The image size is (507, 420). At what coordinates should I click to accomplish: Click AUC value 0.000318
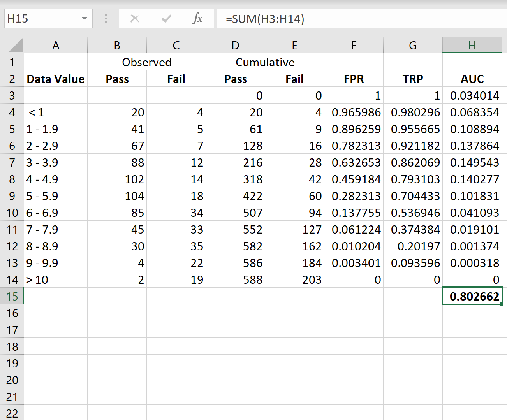472,263
